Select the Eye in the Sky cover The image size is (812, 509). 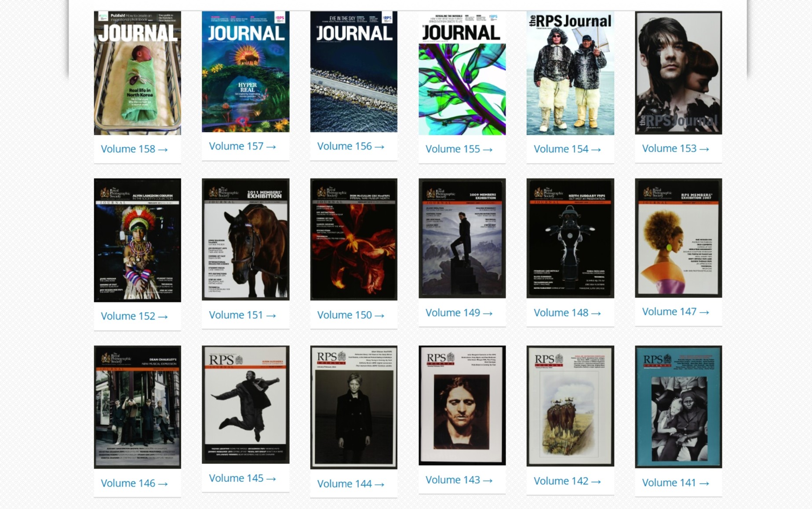coord(353,72)
